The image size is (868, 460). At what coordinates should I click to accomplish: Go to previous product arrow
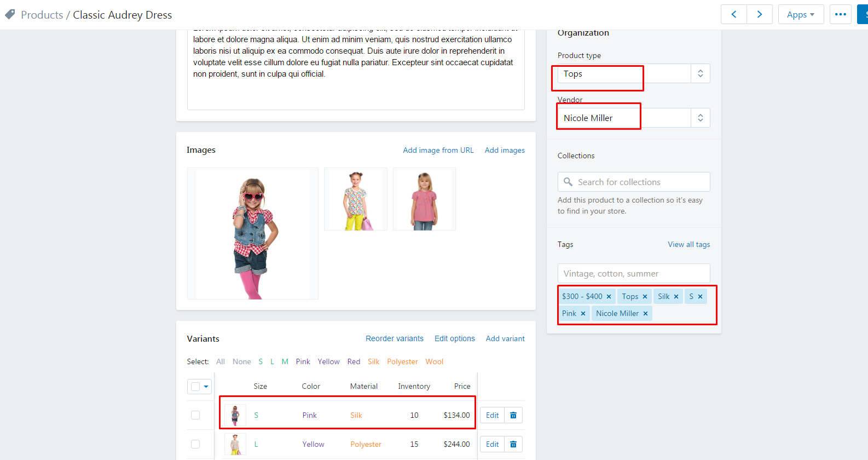click(x=734, y=14)
